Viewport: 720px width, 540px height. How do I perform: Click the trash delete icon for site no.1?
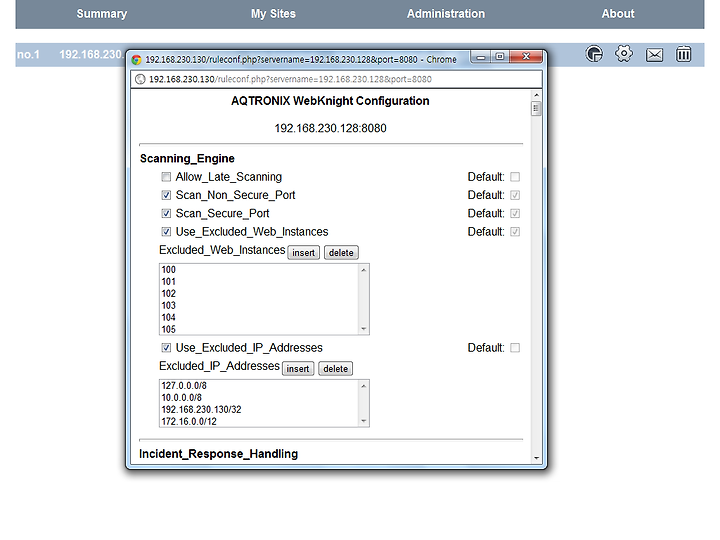pos(684,54)
